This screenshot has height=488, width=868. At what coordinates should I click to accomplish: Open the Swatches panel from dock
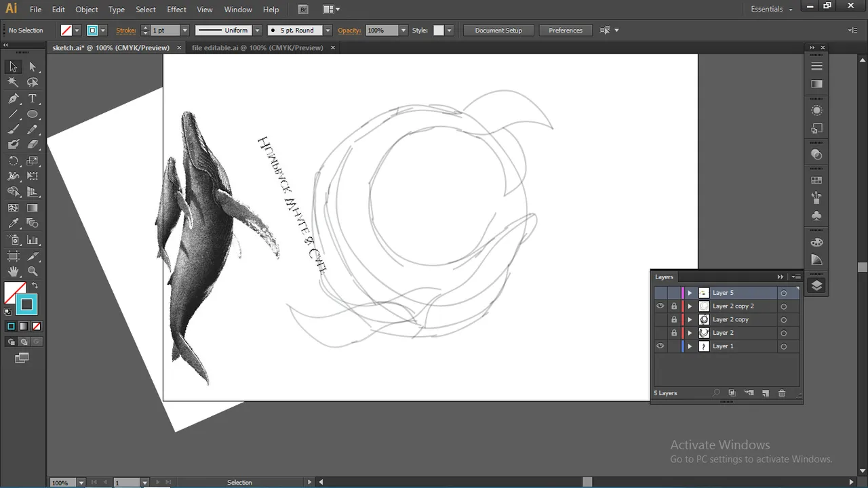[x=816, y=180]
